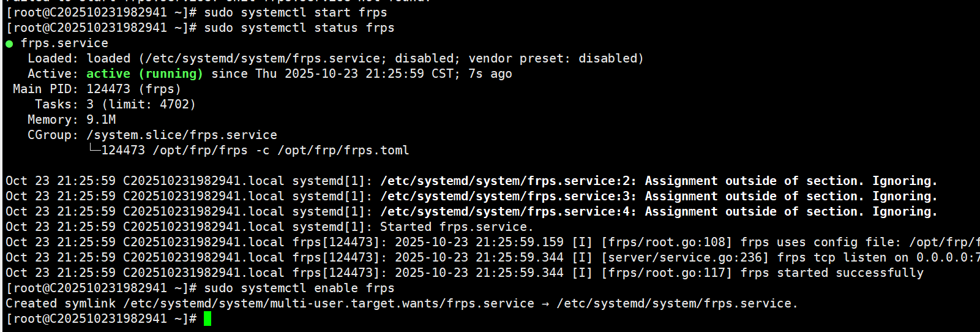
Task: Click the Memory value 9.1M
Action: (x=101, y=119)
